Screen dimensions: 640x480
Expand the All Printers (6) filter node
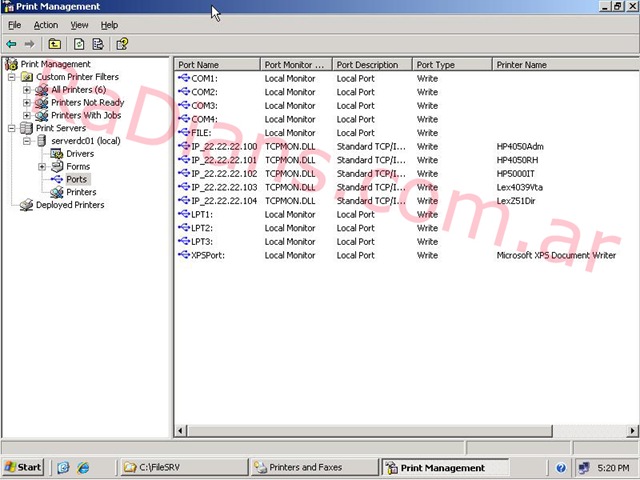(x=27, y=90)
